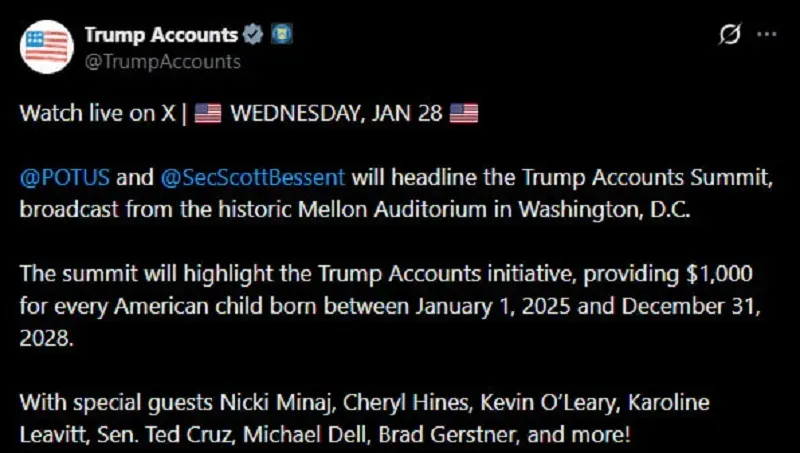Click the affiliation badge beside the checkmark
Viewport: 800px width, 453px height.
281,35
